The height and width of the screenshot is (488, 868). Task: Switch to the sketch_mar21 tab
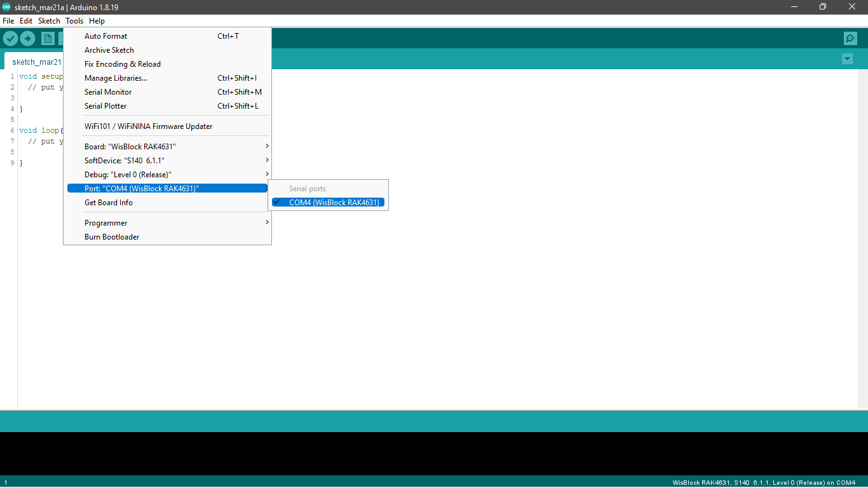34,62
